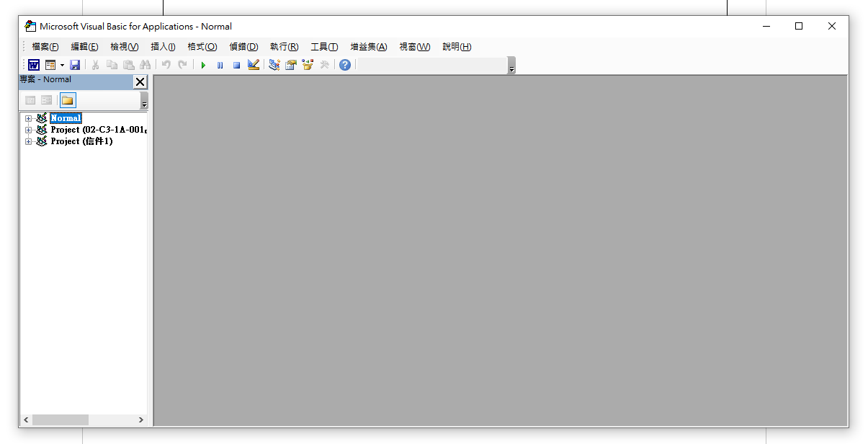Open Properties Window toolbar icon
This screenshot has width=868, height=444.
(291, 65)
